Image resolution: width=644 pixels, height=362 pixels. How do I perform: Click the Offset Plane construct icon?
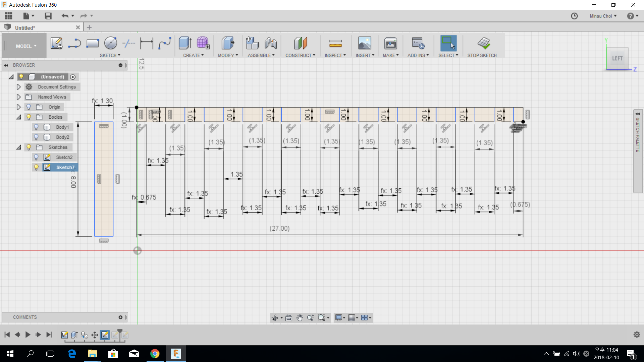tap(301, 43)
